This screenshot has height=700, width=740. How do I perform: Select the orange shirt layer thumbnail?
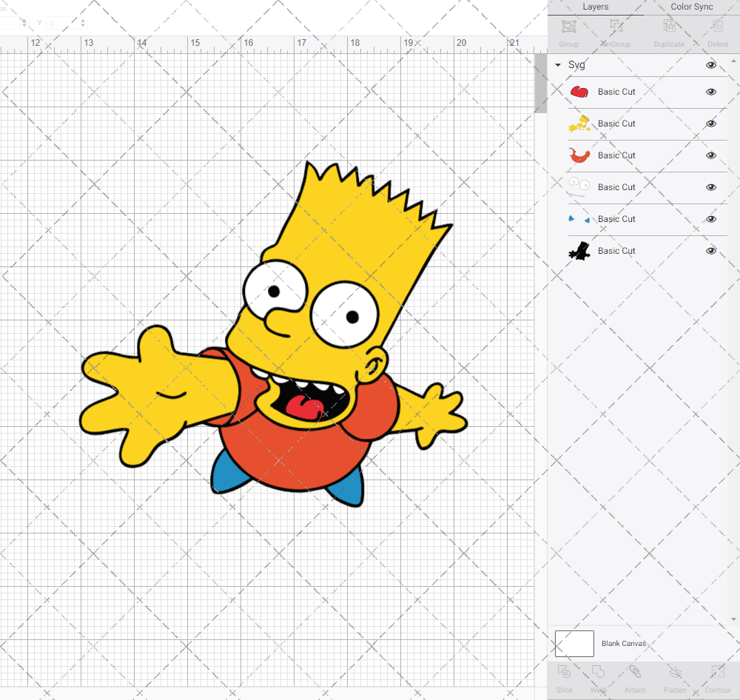(579, 155)
